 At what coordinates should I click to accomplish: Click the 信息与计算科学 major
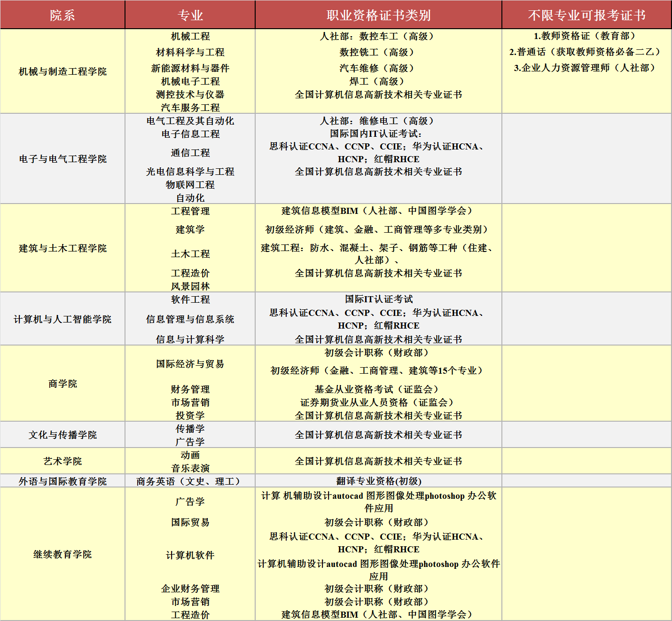(x=190, y=339)
